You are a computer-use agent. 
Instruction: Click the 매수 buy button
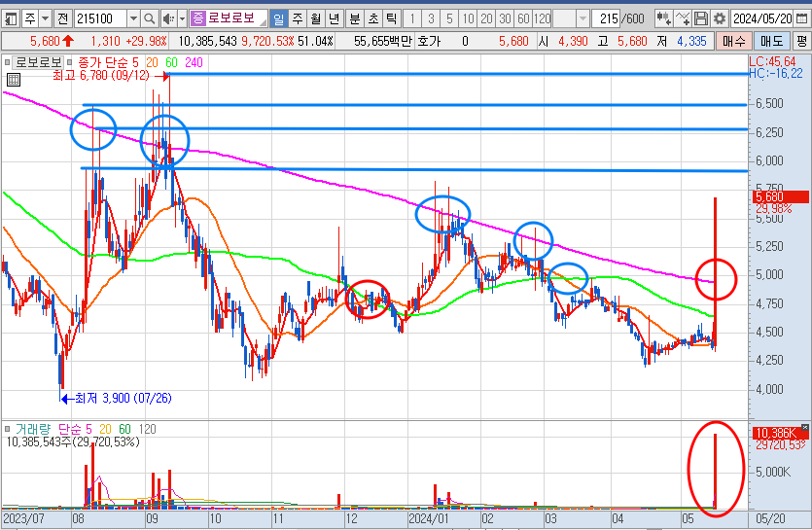pyautogui.click(x=734, y=42)
